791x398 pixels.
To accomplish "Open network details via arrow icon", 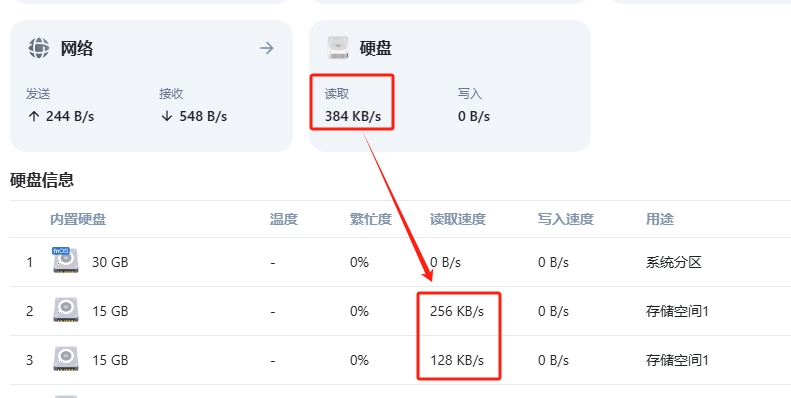I will coord(267,48).
